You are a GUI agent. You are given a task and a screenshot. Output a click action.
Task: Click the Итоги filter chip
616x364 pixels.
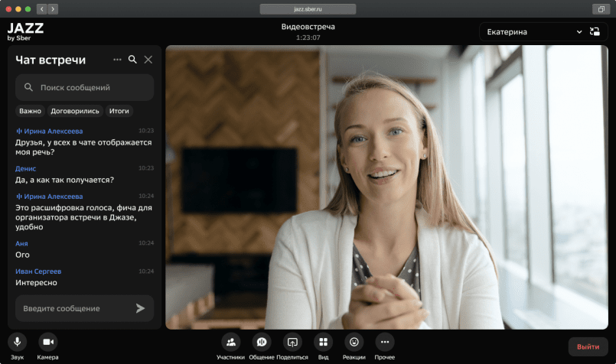pyautogui.click(x=119, y=111)
